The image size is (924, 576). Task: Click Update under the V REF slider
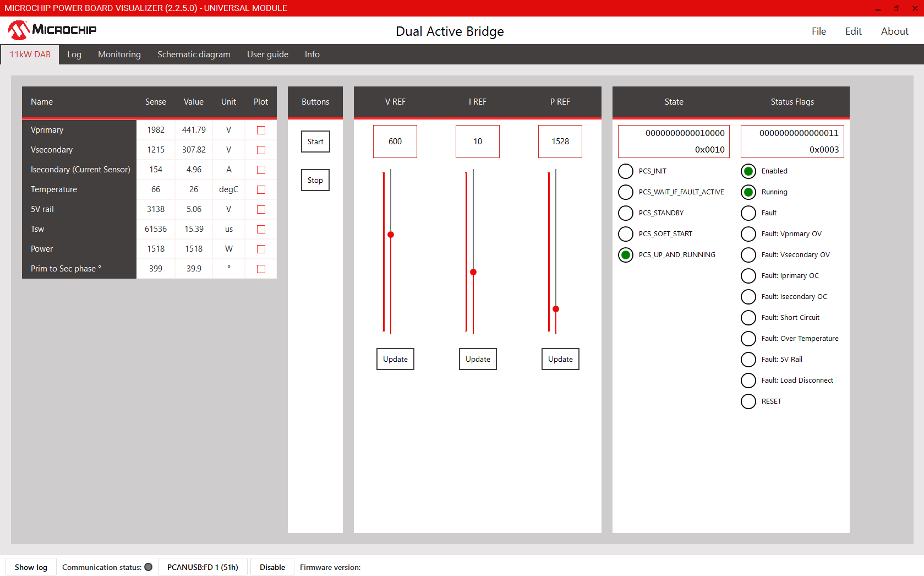tap(395, 359)
